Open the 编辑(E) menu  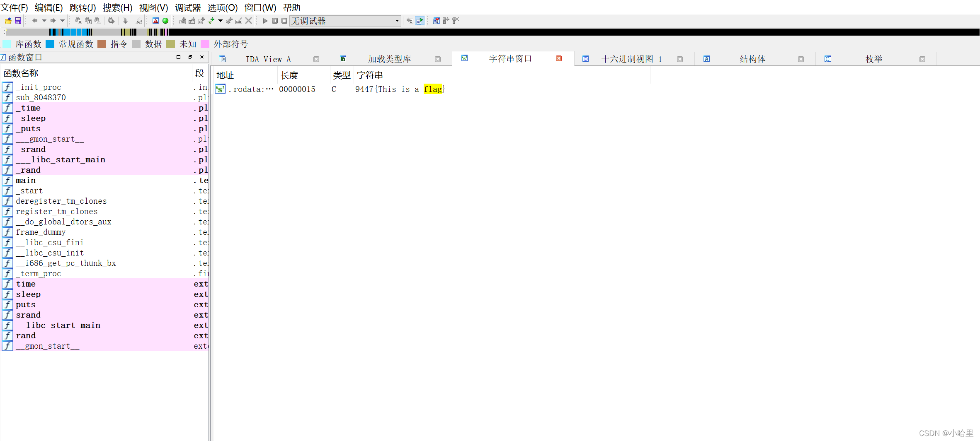[49, 8]
